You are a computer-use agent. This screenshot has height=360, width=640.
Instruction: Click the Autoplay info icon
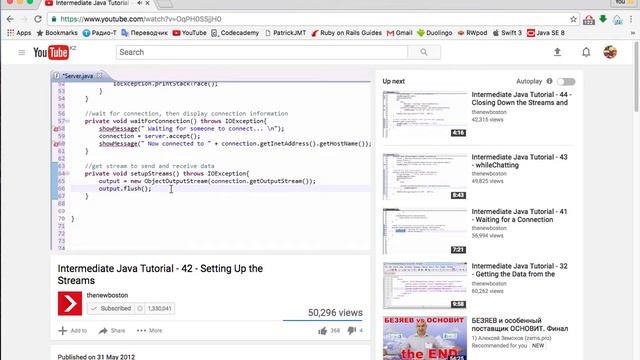[x=549, y=81]
